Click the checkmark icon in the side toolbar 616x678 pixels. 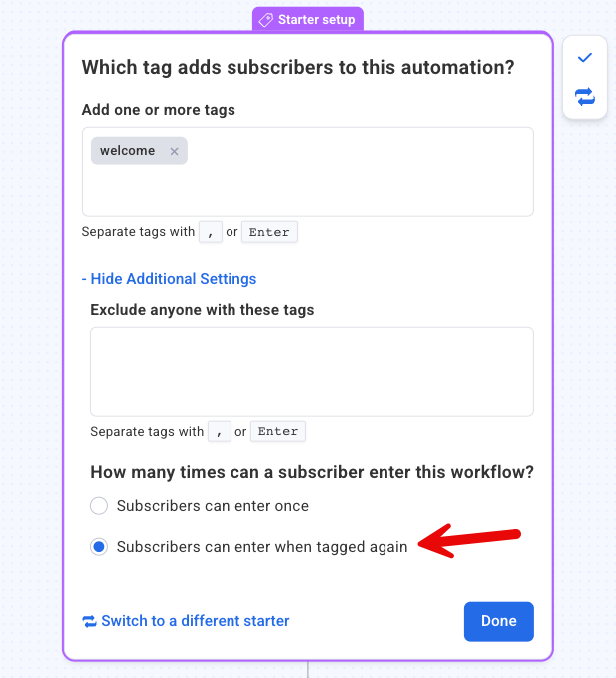[584, 58]
